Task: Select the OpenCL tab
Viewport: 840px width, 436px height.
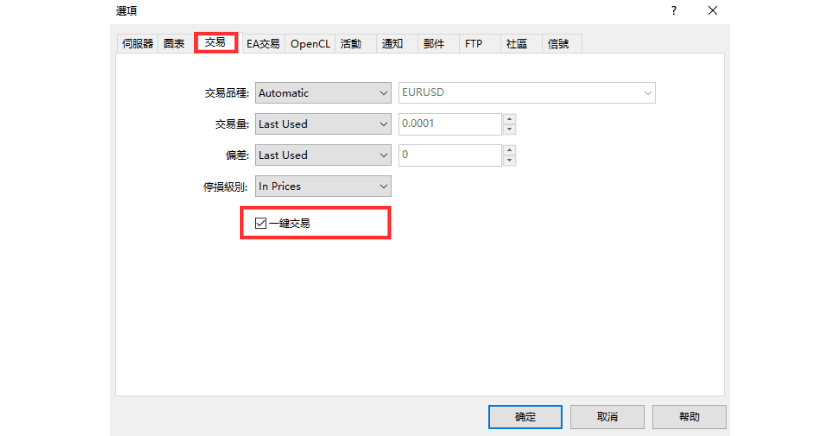Action: (310, 44)
